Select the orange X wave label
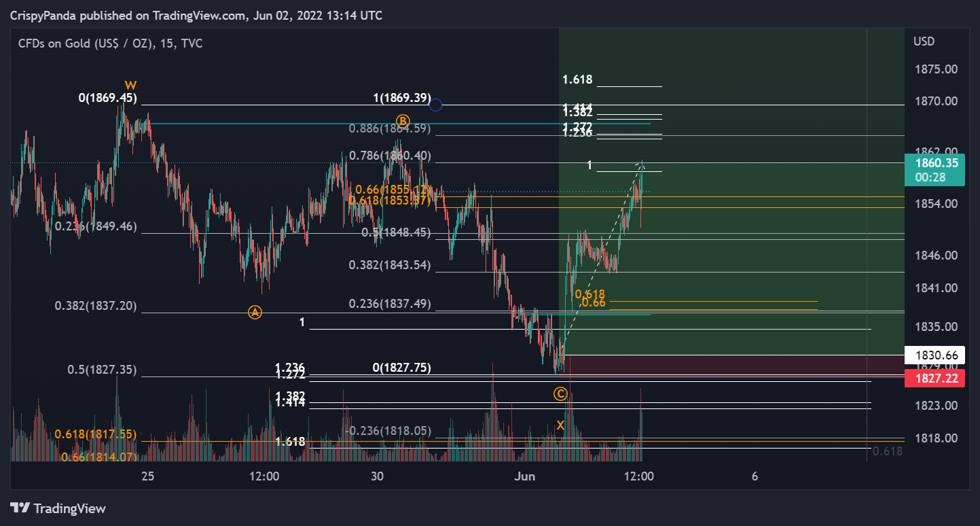This screenshot has height=526, width=980. [560, 425]
